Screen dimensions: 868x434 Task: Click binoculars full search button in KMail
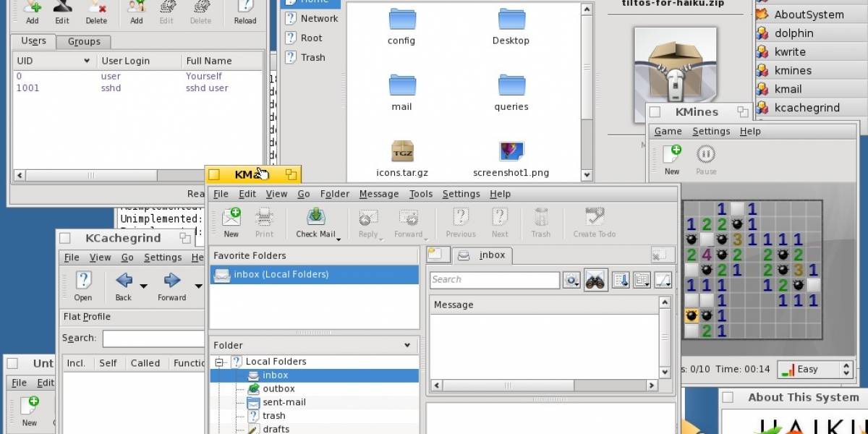pyautogui.click(x=595, y=280)
